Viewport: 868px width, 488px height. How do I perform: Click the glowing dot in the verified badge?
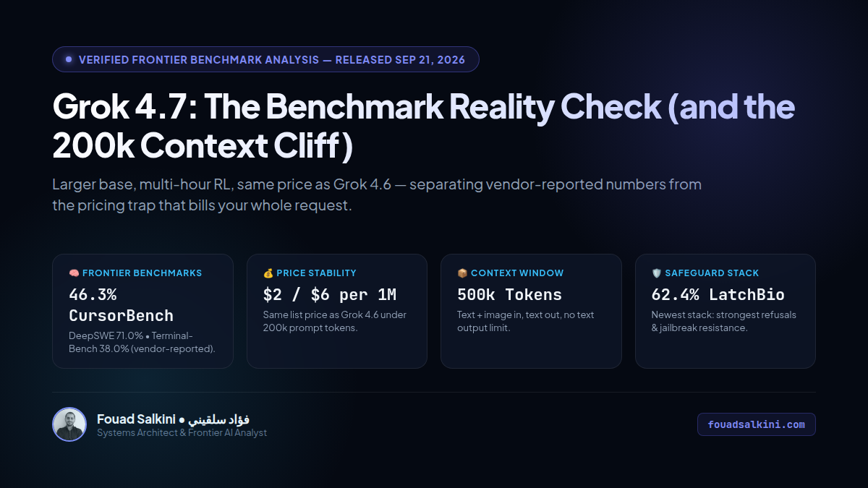(x=69, y=59)
